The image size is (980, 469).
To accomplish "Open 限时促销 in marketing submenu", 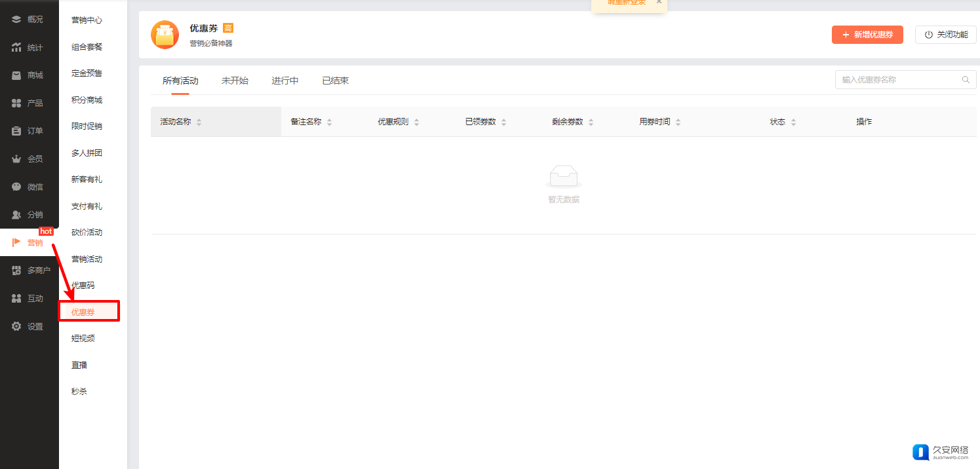I will click(87, 126).
